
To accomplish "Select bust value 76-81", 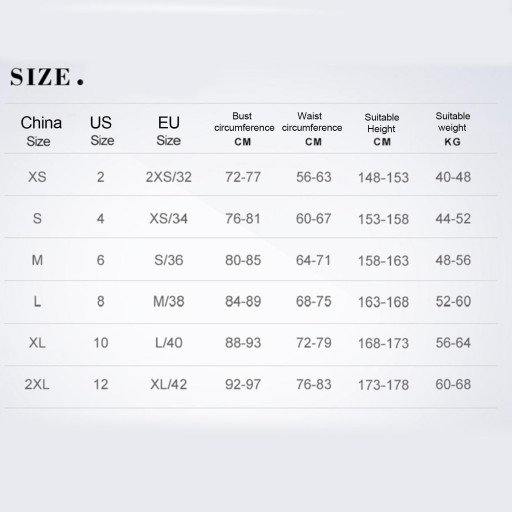I will click(x=243, y=219).
